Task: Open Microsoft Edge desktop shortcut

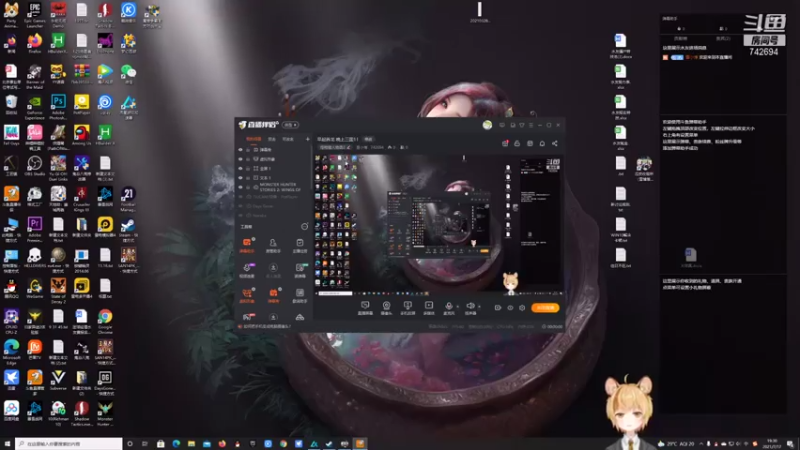Action: (11, 352)
